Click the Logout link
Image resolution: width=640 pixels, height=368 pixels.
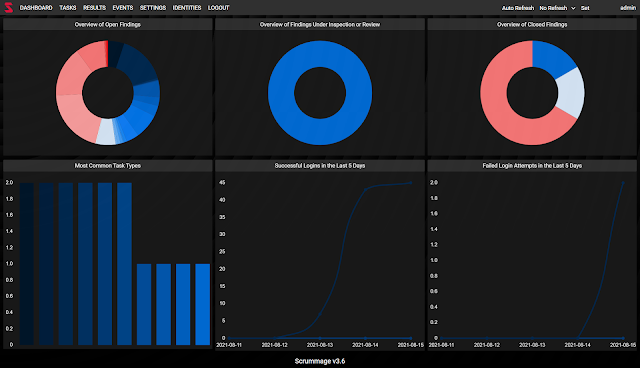coord(219,8)
